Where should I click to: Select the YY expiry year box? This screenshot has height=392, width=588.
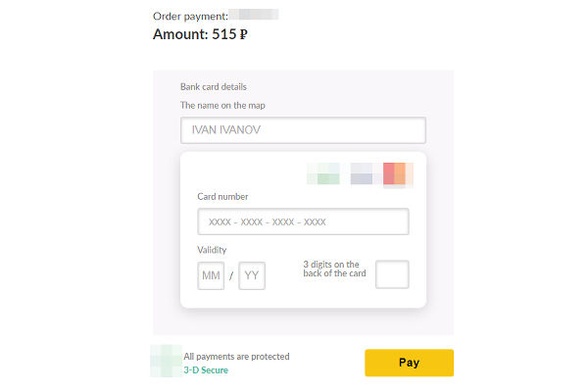pyautogui.click(x=252, y=275)
